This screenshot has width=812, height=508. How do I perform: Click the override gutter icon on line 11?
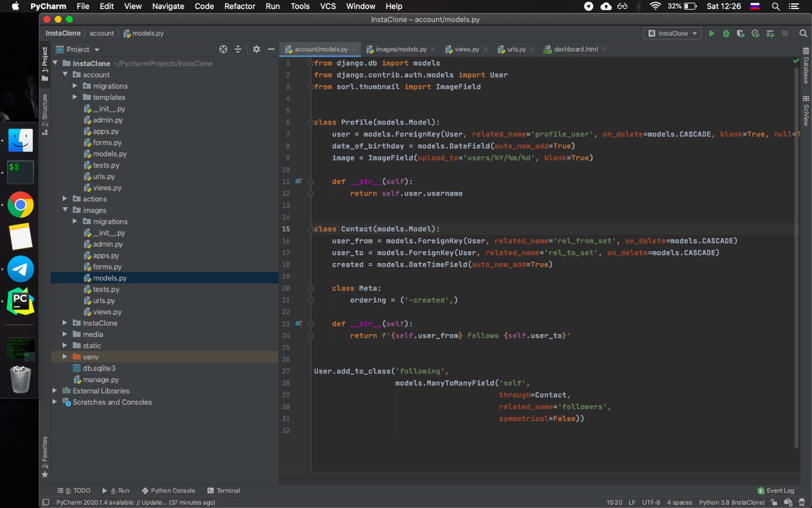point(299,181)
